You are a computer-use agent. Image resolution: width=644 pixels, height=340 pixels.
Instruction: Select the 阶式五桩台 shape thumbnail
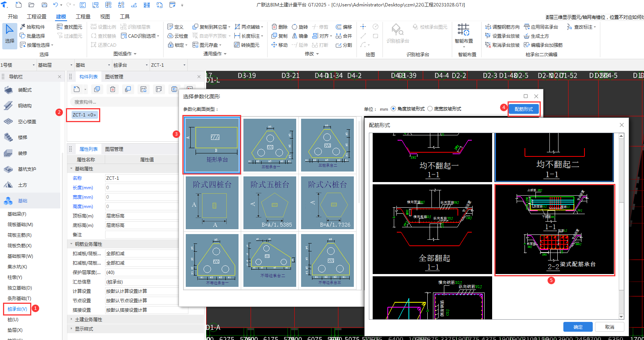point(270,203)
